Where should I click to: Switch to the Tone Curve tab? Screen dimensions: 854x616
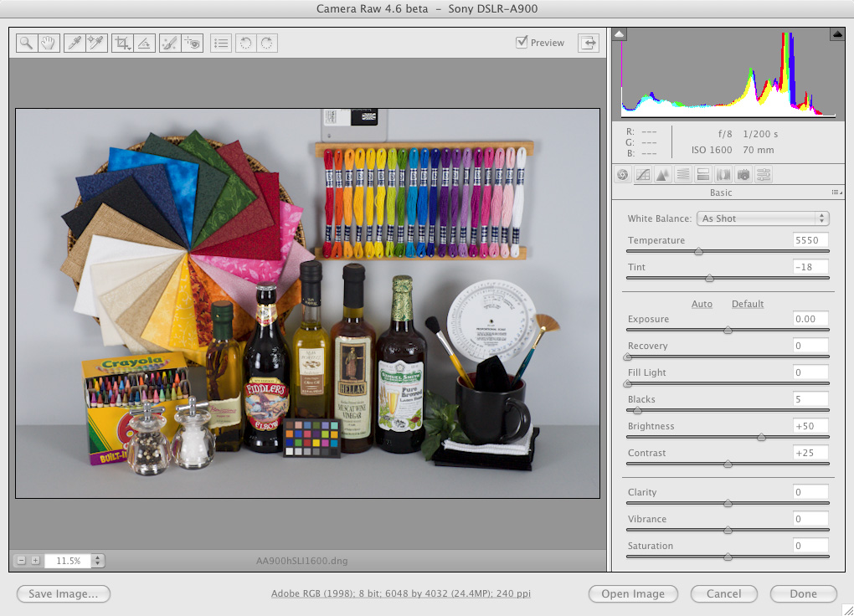point(642,175)
